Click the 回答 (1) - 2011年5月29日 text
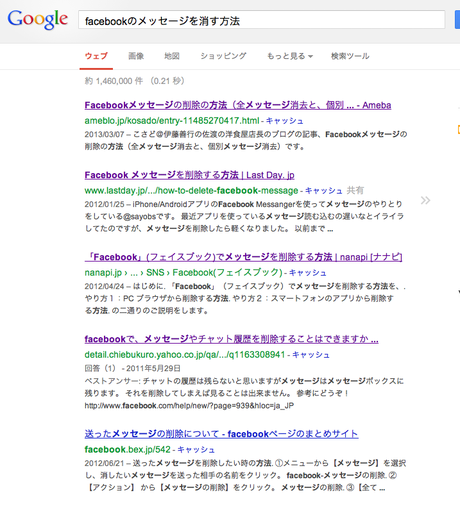This screenshot has height=509, width=460. pos(132,368)
